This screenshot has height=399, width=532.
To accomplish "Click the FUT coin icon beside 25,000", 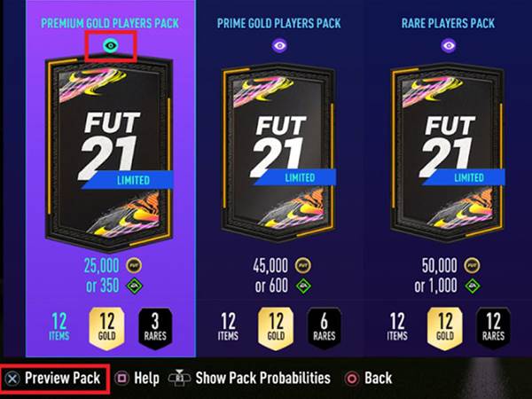I will click(x=134, y=266).
